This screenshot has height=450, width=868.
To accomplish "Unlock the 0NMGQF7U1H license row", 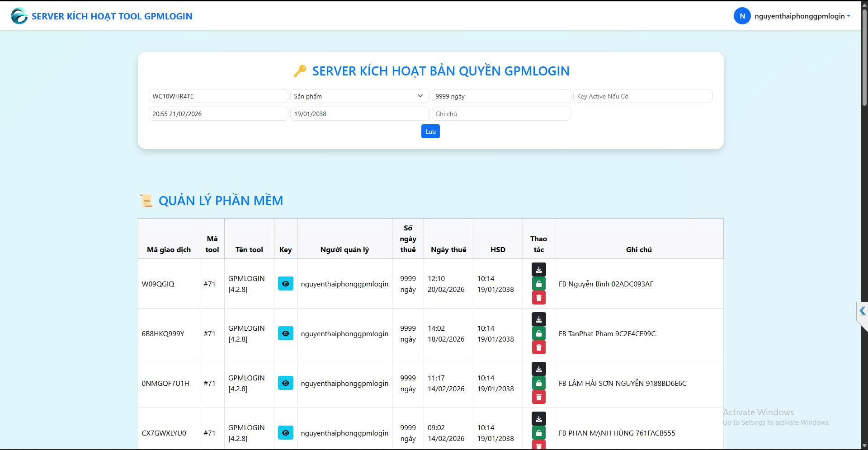I will pos(538,383).
